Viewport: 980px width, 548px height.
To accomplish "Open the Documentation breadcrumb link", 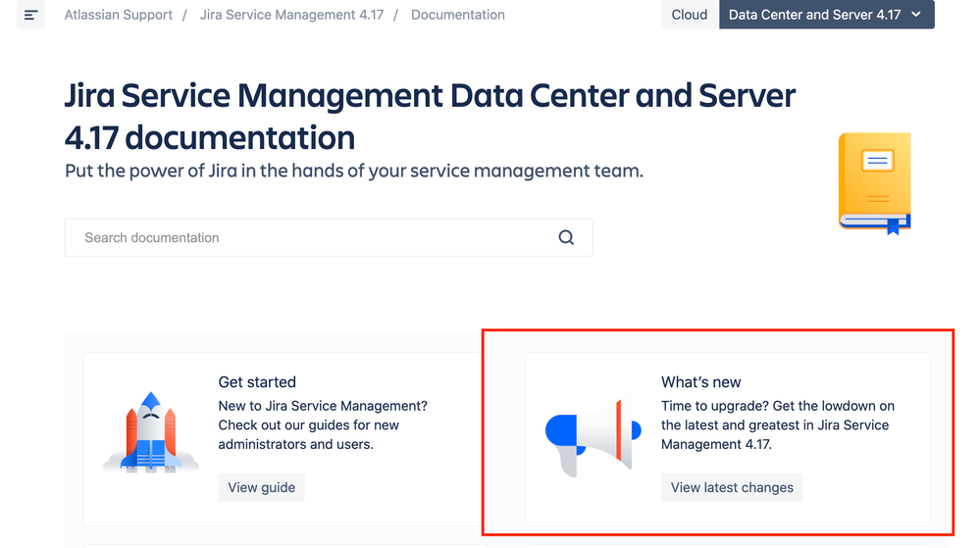I will pos(457,15).
